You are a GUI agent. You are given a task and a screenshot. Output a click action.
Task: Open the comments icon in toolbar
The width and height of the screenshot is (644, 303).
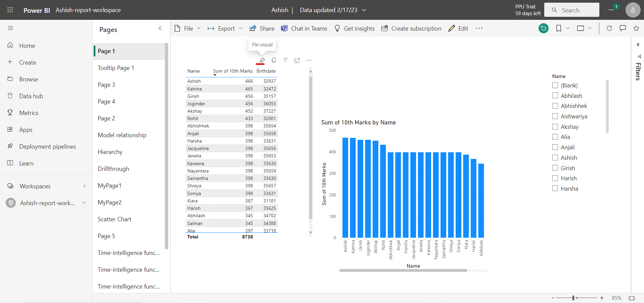[623, 29]
